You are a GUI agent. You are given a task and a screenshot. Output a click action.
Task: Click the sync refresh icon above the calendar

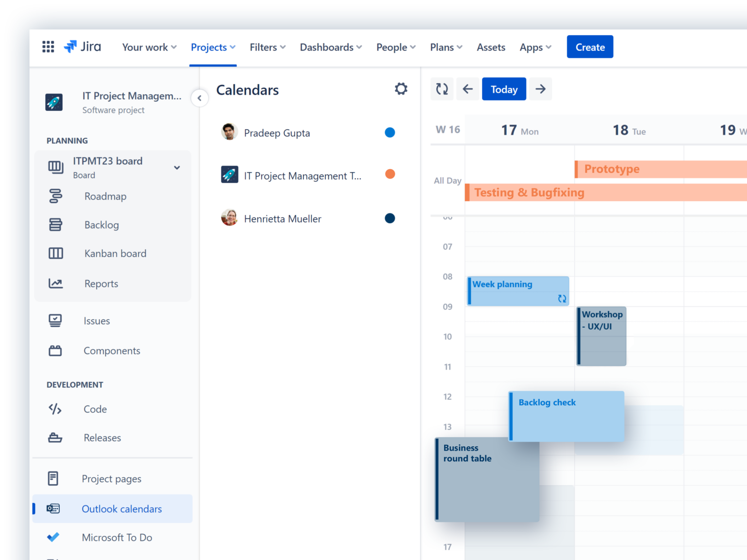(442, 88)
